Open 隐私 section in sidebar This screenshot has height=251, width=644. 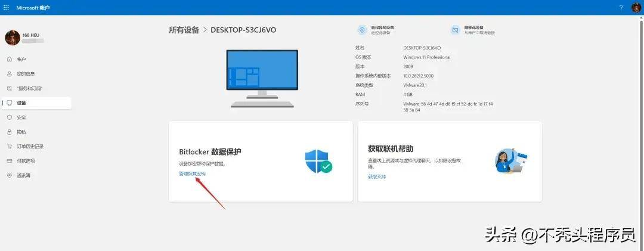[21, 132]
